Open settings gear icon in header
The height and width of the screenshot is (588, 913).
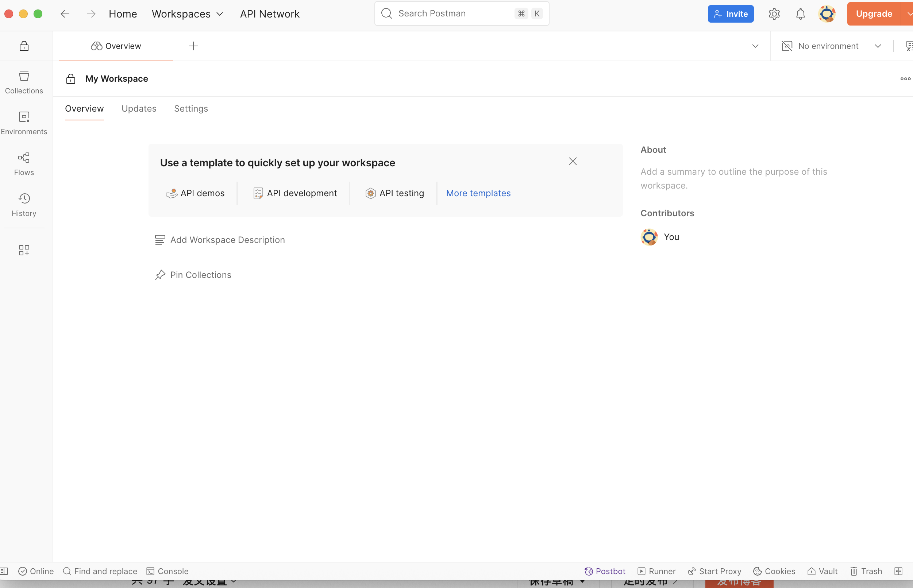point(774,14)
